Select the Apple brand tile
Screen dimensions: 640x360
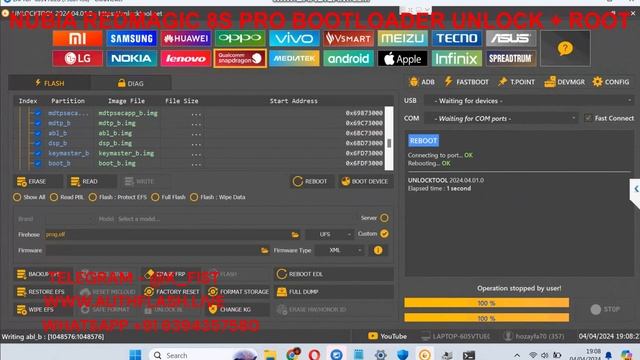click(x=402, y=58)
